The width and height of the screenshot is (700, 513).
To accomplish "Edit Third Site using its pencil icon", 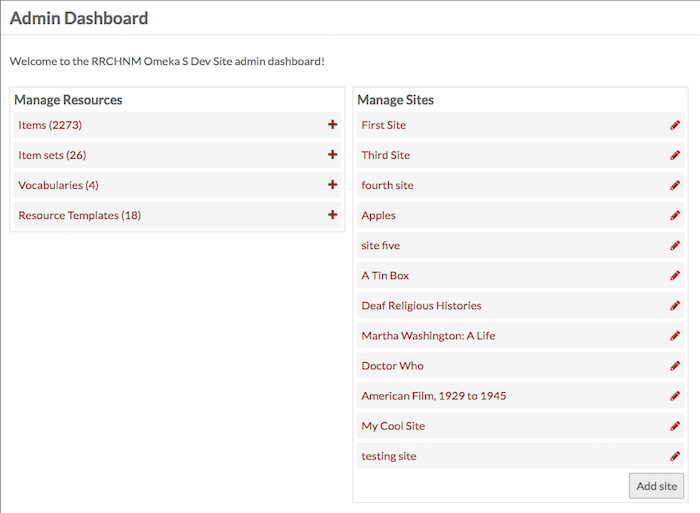I will [x=675, y=155].
